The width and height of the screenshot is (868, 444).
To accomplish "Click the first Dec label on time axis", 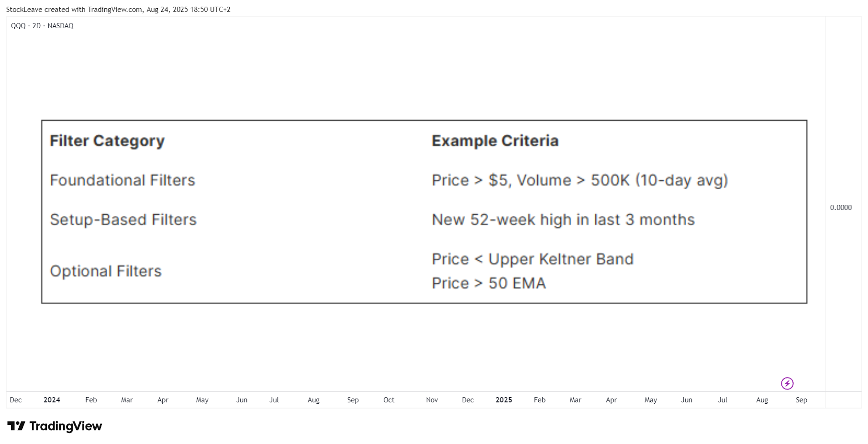I will point(16,400).
